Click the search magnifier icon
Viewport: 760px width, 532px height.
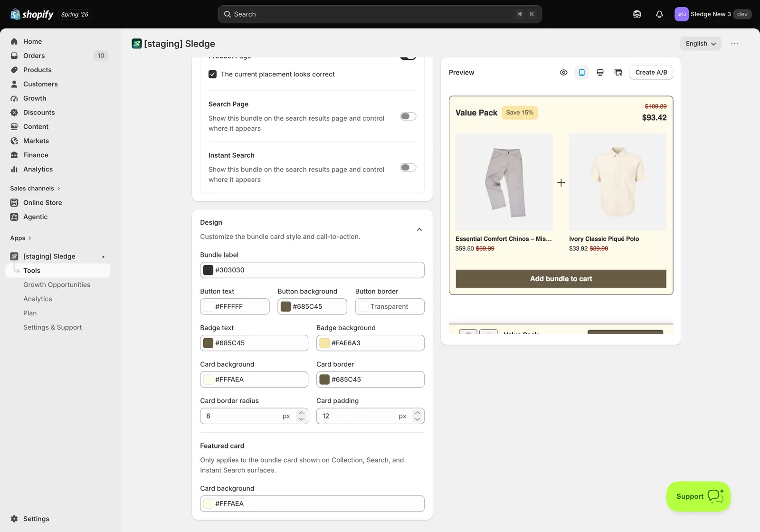(x=228, y=14)
